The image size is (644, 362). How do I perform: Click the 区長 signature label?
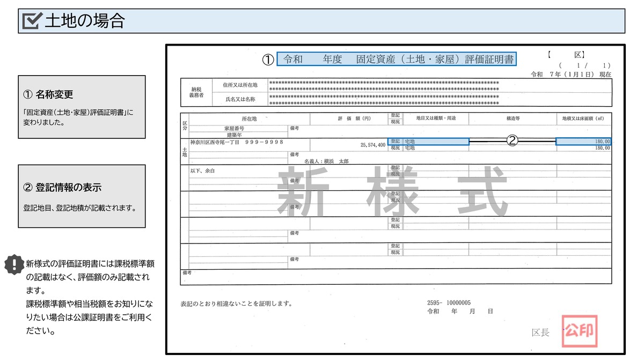point(539,333)
